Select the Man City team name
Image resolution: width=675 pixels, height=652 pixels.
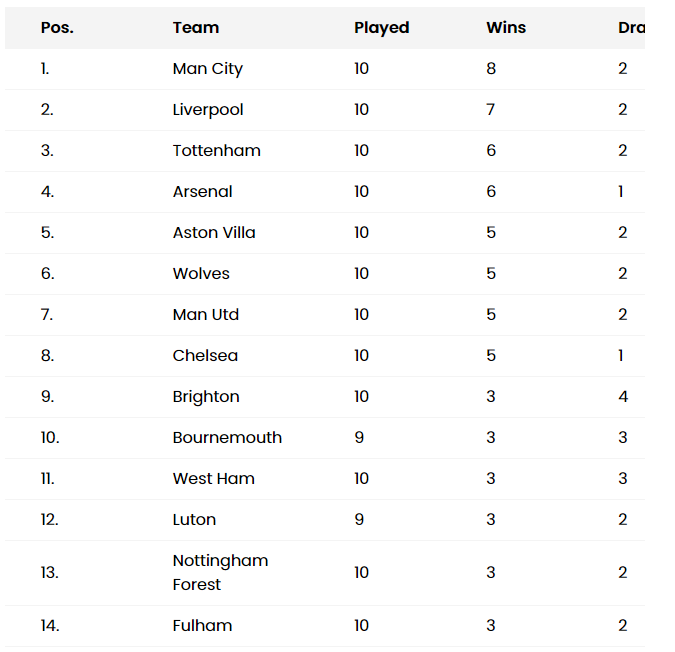(x=208, y=69)
